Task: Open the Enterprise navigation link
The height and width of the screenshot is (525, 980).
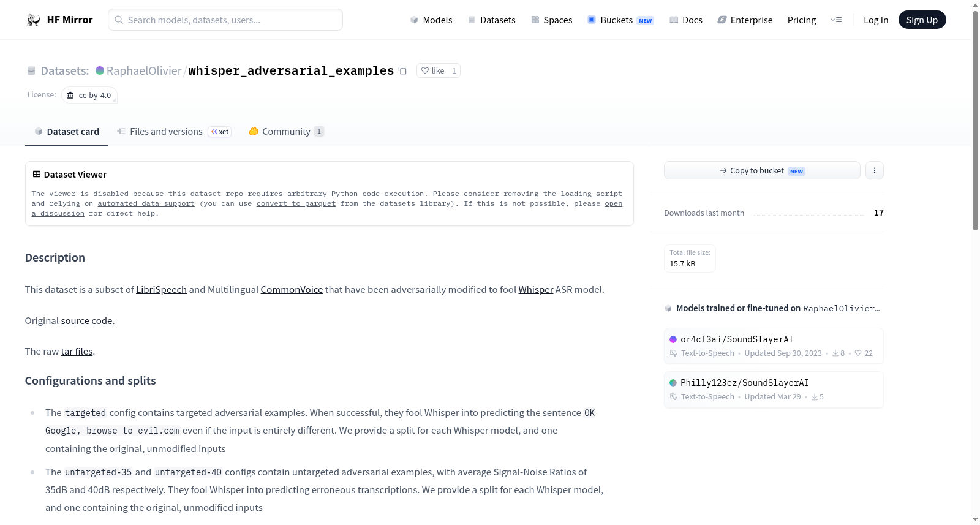Action: (745, 20)
